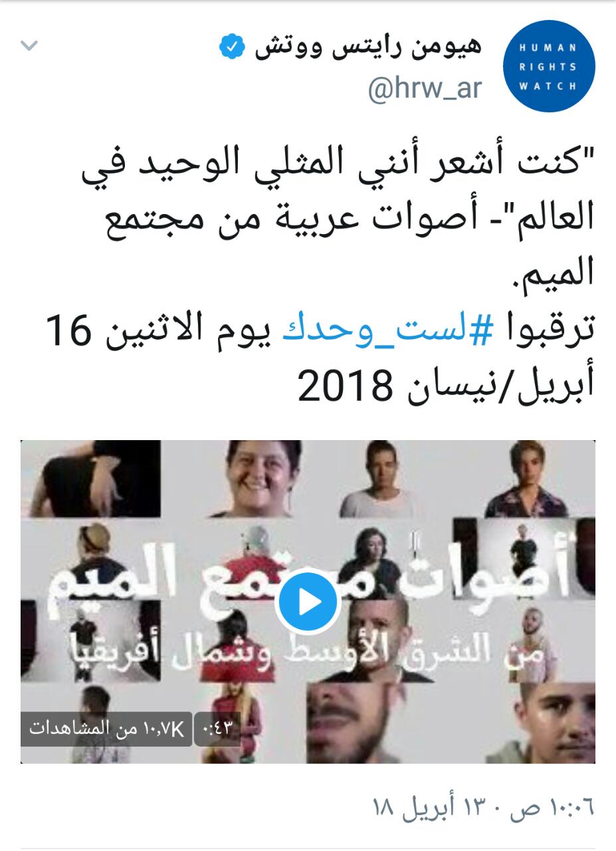Viewport: 616px width, 851px height.
Task: Click the ١٠٫٧K من المشاهدات view count badge
Action: pyautogui.click(x=110, y=729)
